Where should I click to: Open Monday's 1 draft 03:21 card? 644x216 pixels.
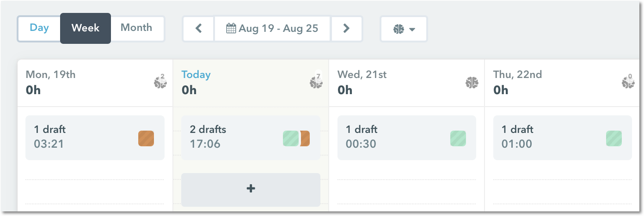coord(95,138)
